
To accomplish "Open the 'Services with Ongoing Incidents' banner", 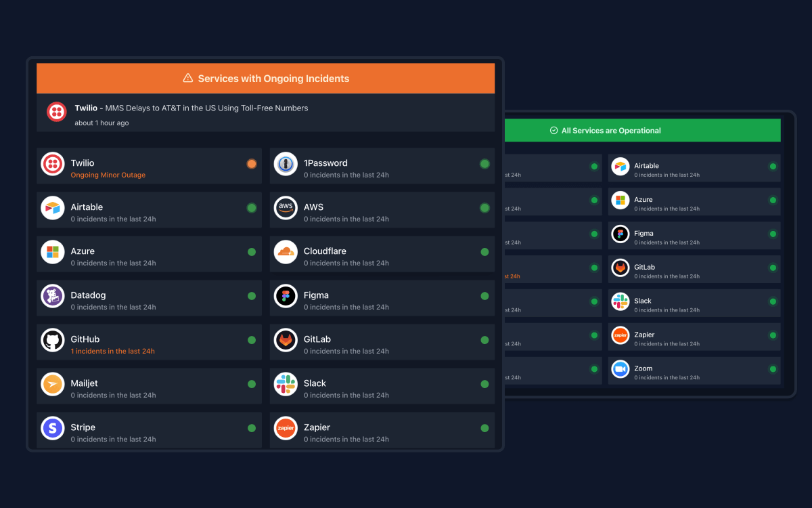I will [266, 79].
